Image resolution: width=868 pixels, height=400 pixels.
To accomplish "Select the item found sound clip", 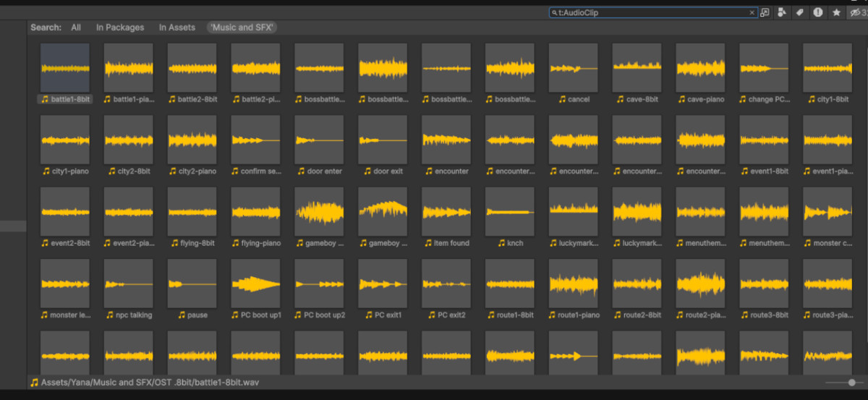I will [446, 218].
